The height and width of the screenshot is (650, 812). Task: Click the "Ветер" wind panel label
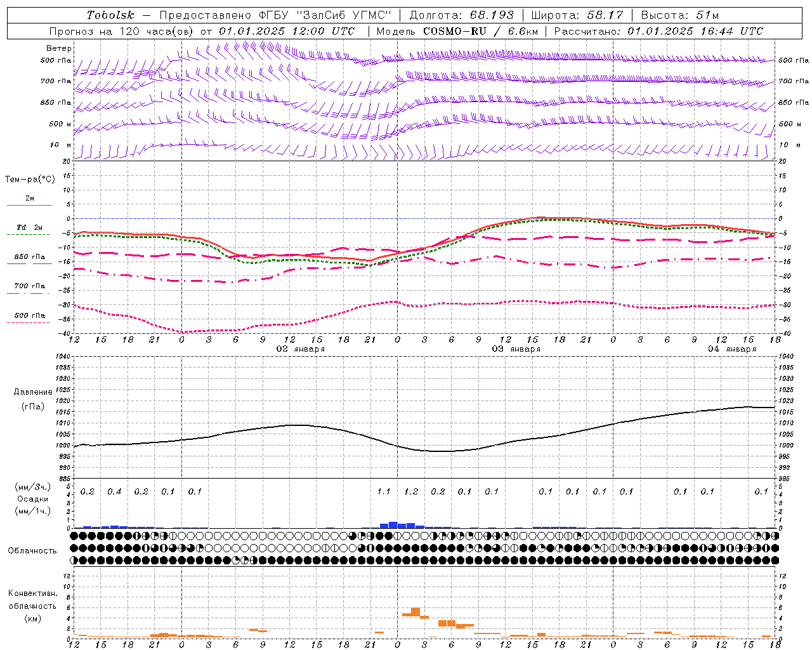[59, 48]
